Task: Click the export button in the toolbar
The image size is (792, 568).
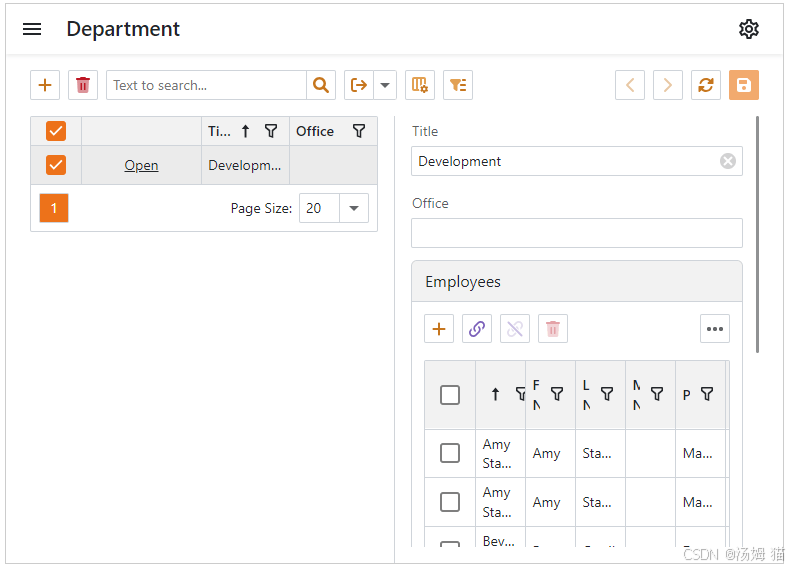Action: [359, 85]
